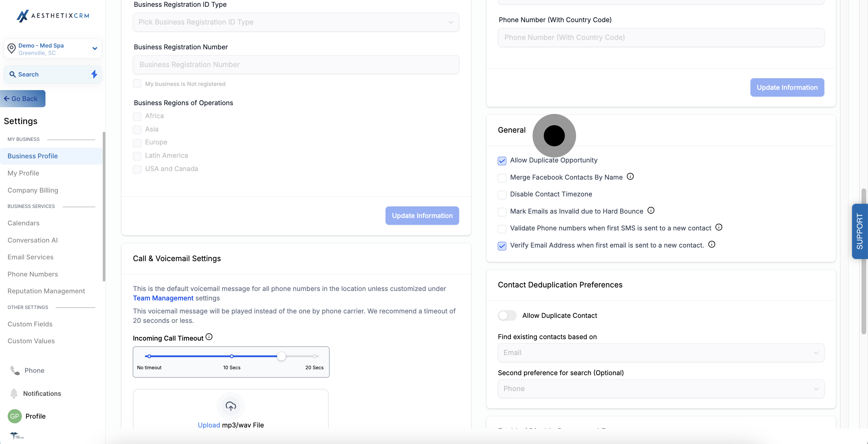Click the info icon beside Merge Facebook Contacts
The width and height of the screenshot is (868, 444).
pos(630,176)
